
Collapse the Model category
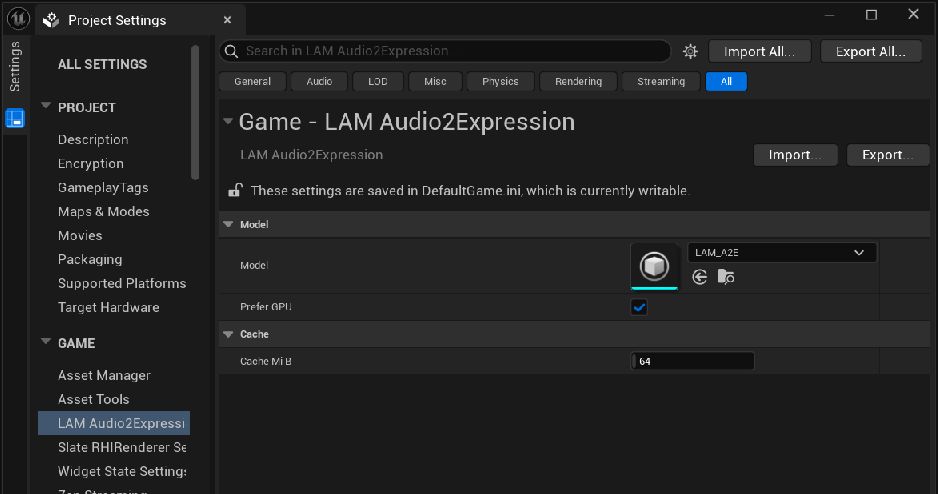click(x=228, y=224)
